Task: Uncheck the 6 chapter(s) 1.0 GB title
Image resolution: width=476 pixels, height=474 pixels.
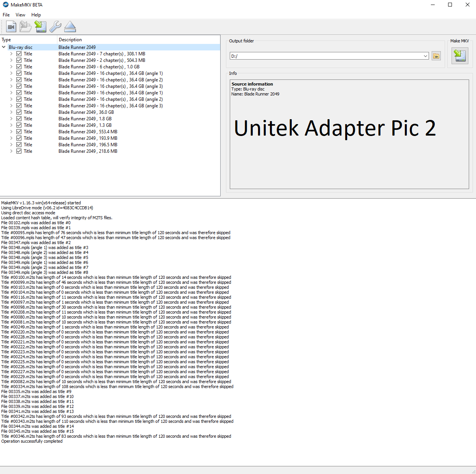Action: pyautogui.click(x=19, y=67)
